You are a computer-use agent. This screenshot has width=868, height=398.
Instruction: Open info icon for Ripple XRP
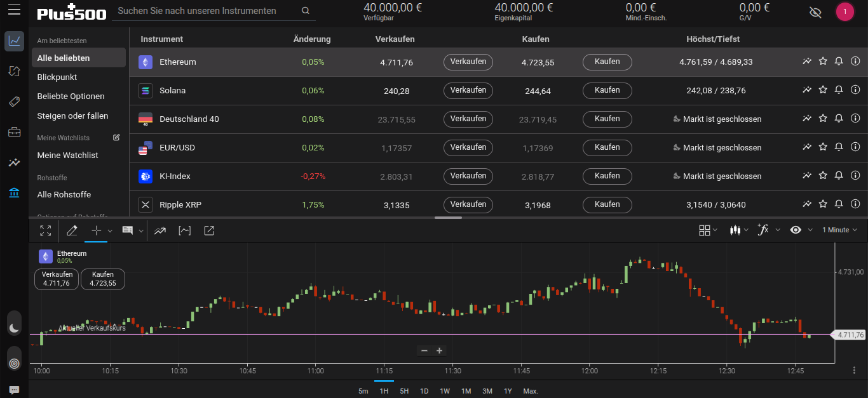[x=855, y=204]
